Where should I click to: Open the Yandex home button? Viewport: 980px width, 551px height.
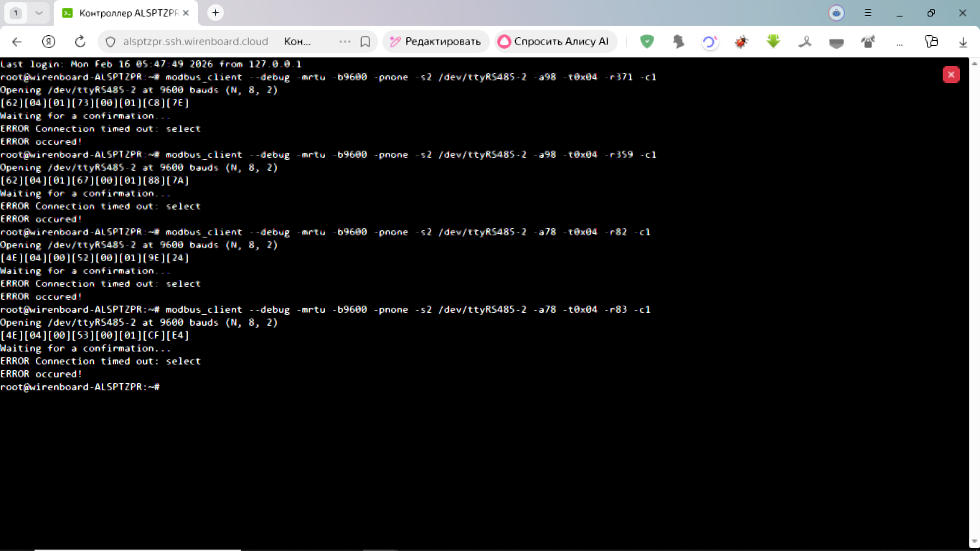point(49,42)
